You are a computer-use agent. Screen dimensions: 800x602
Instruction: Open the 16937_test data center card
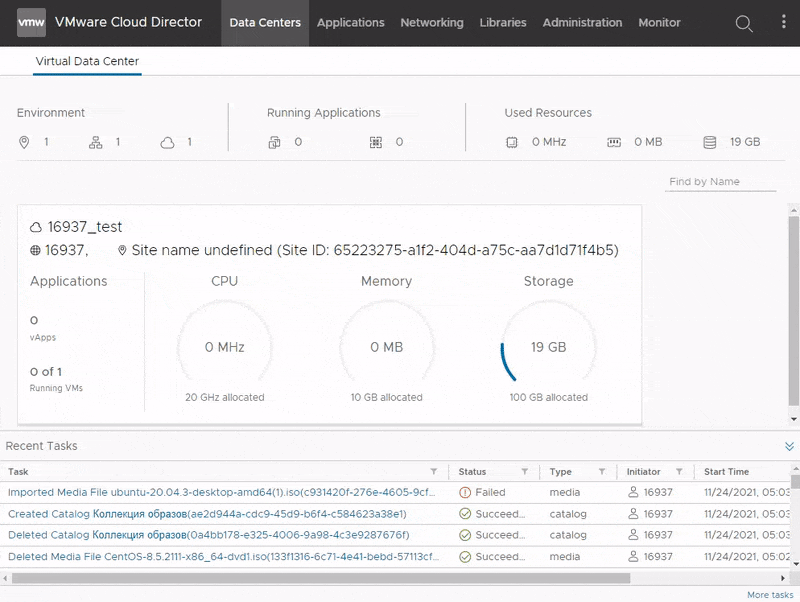(330, 315)
